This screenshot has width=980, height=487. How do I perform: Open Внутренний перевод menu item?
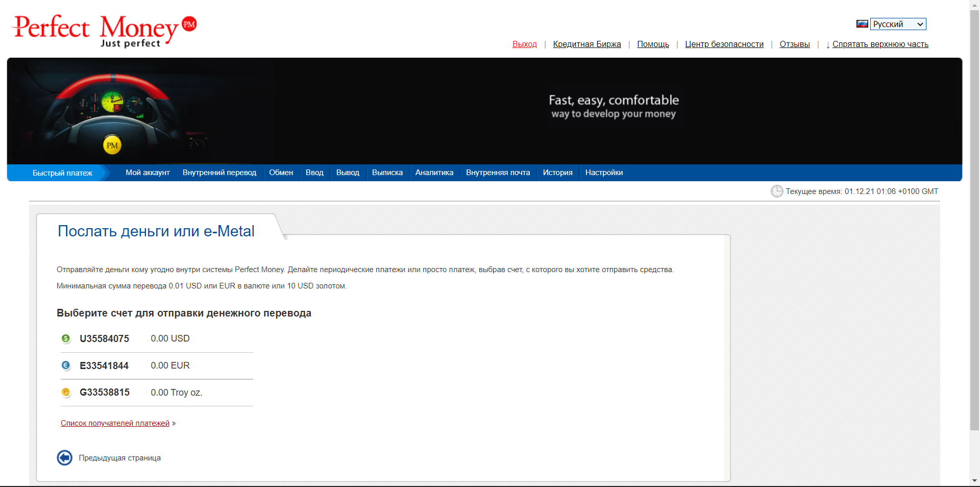[x=219, y=173]
